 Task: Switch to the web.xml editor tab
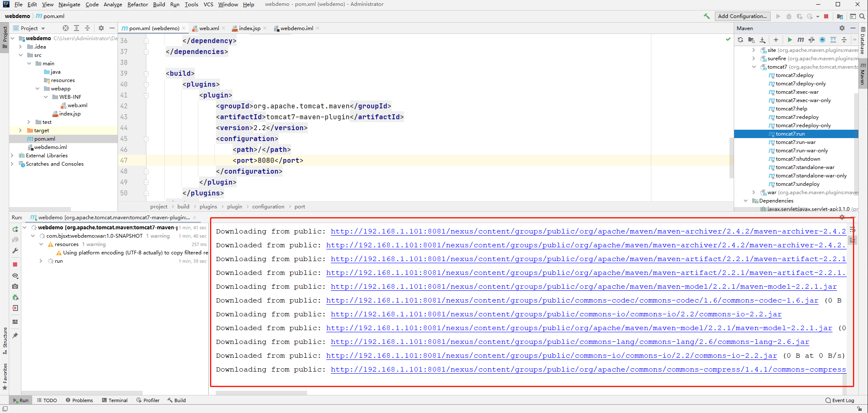(x=208, y=28)
